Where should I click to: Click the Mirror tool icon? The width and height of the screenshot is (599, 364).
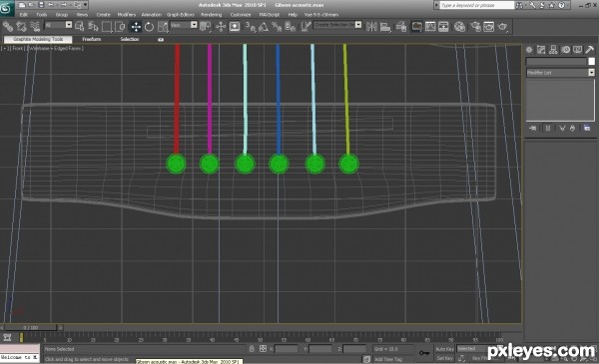pyautogui.click(x=371, y=27)
